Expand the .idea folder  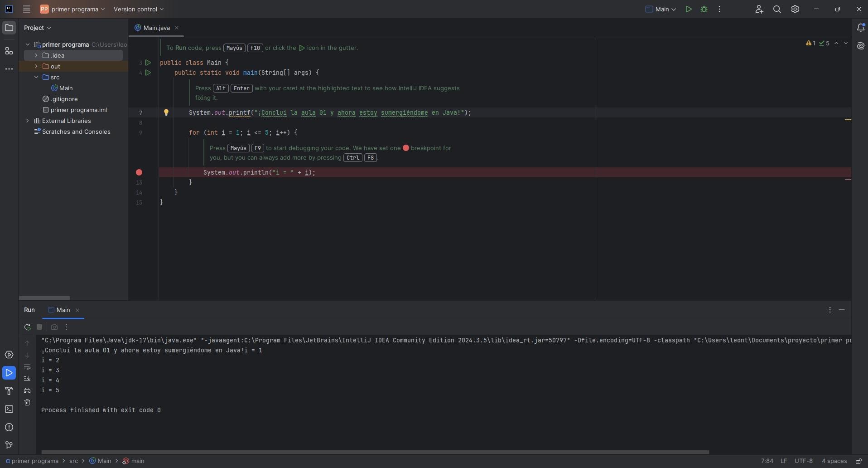point(36,55)
